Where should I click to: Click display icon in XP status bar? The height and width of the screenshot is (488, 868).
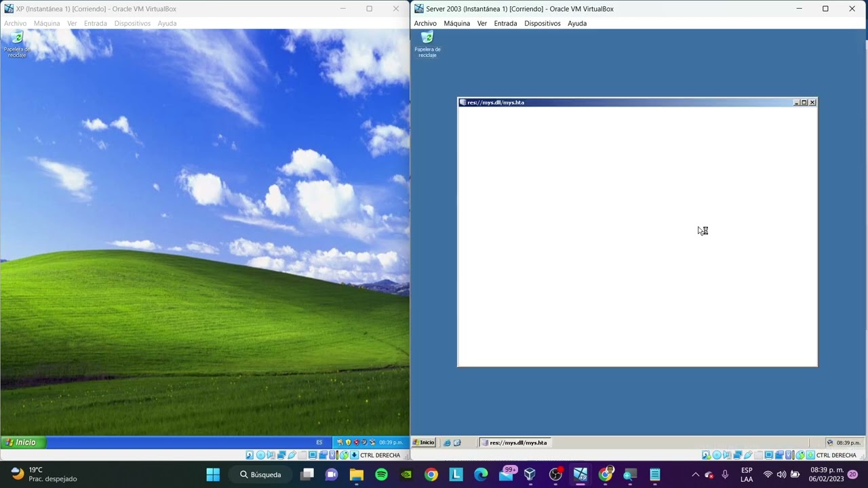(313, 455)
